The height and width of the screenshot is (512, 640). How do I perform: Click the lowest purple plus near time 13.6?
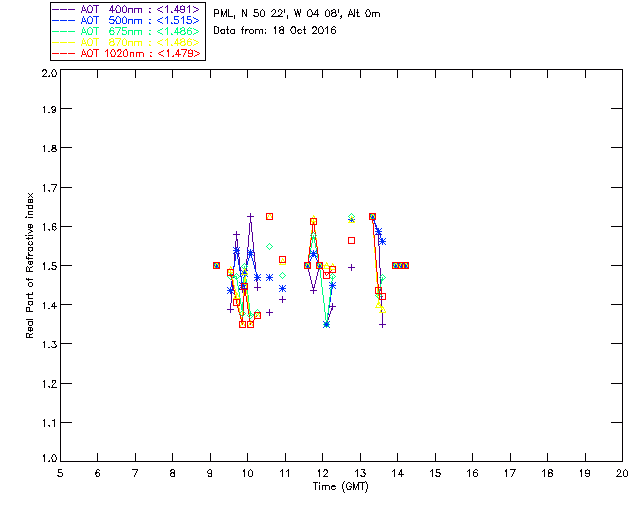382,325
